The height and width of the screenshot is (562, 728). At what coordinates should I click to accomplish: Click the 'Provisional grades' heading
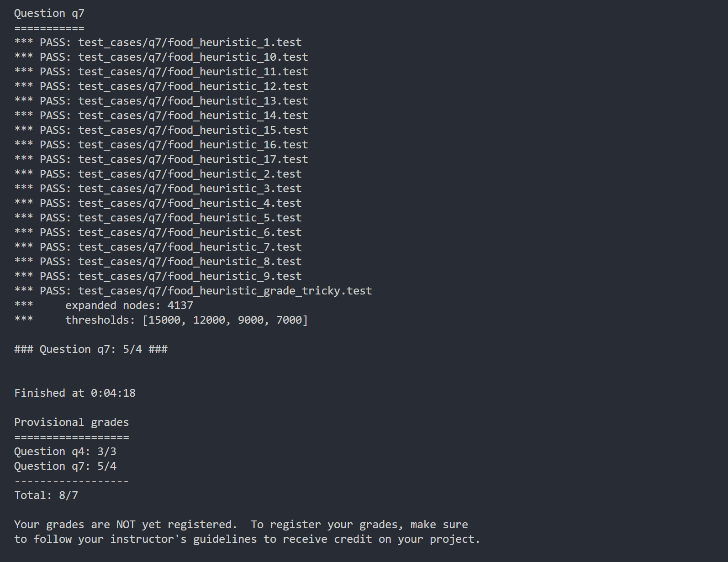pyautogui.click(x=71, y=422)
